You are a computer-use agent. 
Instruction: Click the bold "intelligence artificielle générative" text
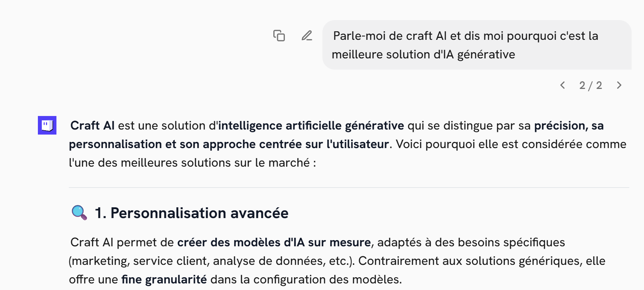311,126
